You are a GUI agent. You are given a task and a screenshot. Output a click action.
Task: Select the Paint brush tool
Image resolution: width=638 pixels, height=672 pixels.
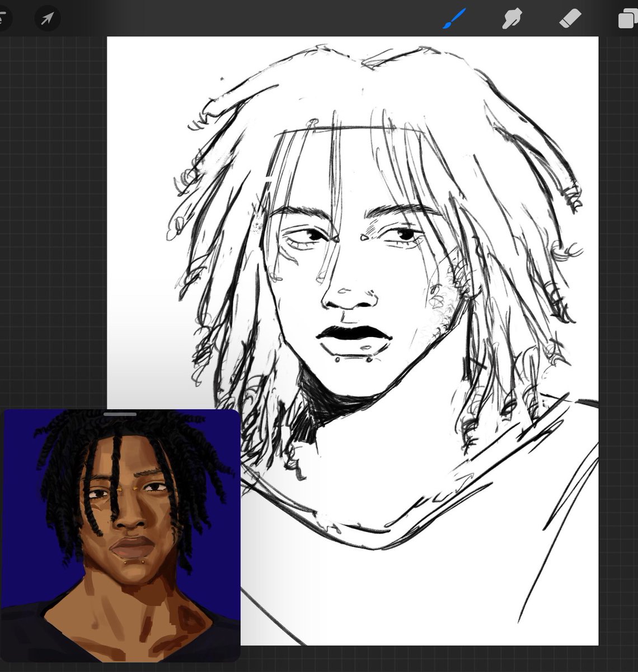tap(454, 18)
